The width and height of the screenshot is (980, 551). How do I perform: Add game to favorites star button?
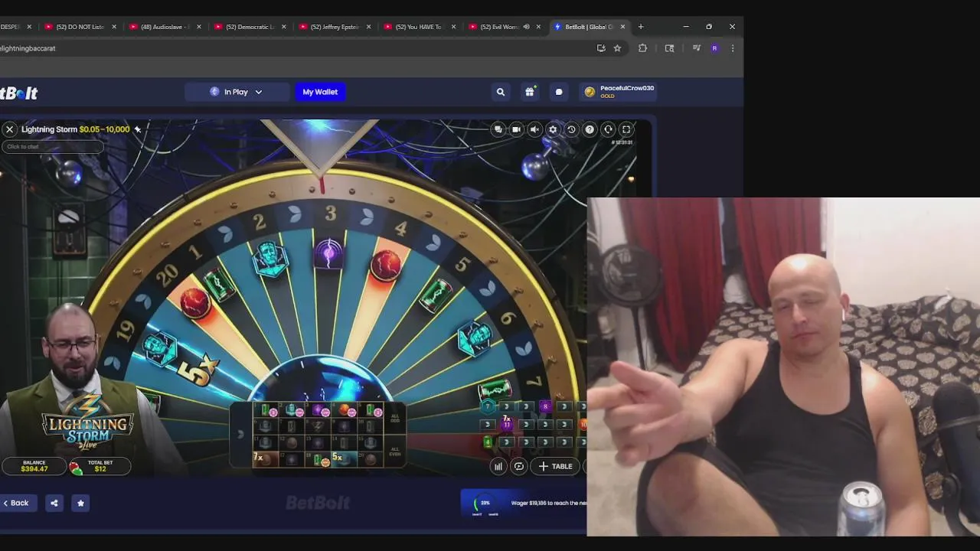[x=80, y=503]
